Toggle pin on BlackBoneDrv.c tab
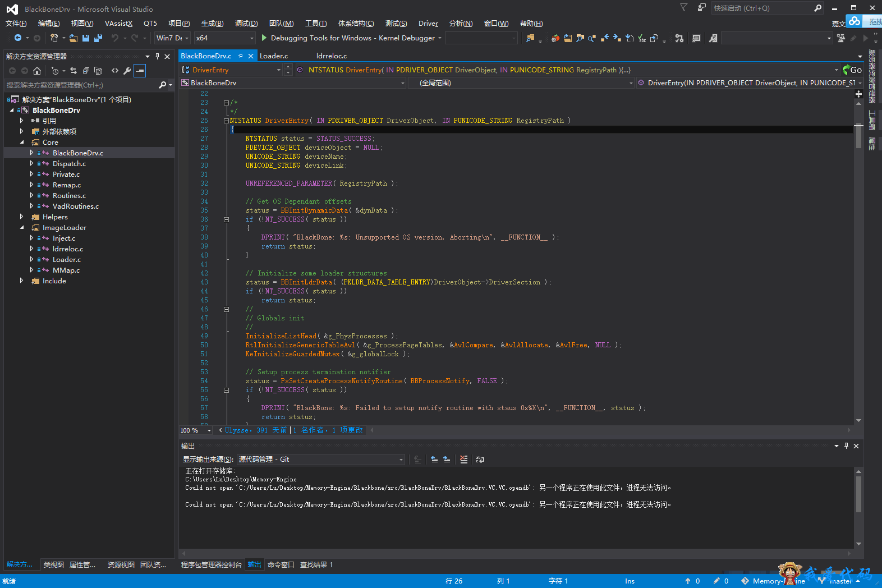Viewport: 882px width, 588px height. tap(241, 56)
